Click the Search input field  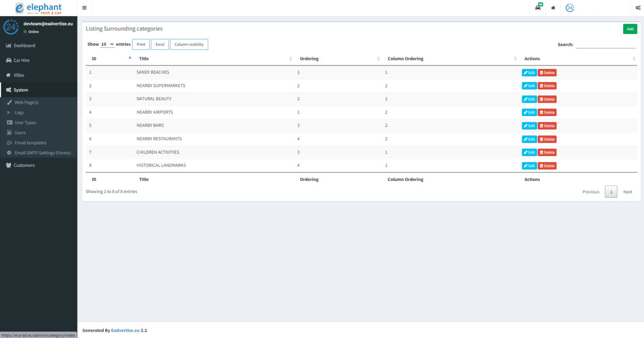pyautogui.click(x=605, y=45)
